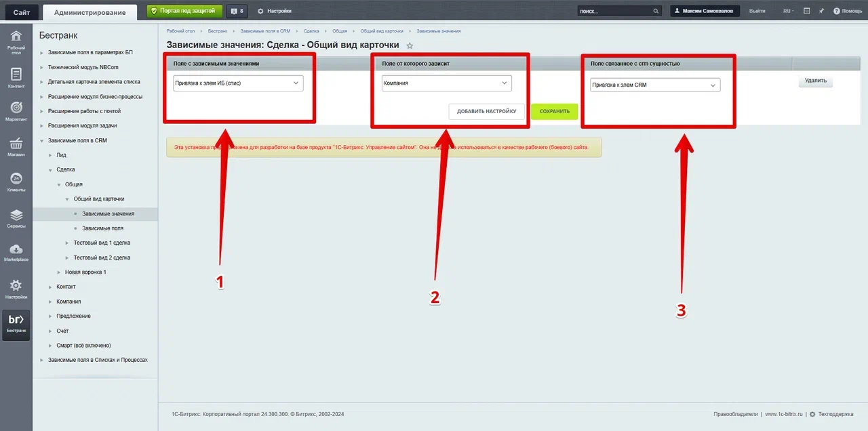Select the Магазин basket icon
Image resolution: width=868 pixels, height=431 pixels.
[x=16, y=144]
